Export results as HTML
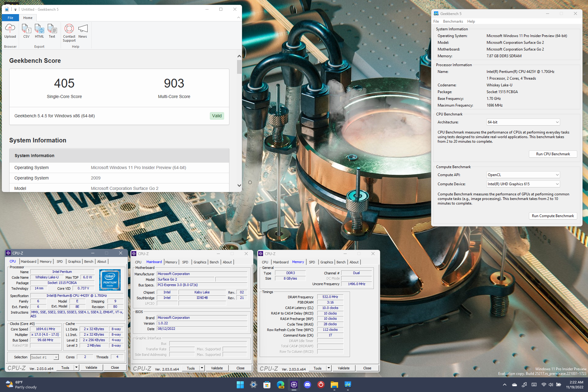This screenshot has width=588, height=392. 39,31
